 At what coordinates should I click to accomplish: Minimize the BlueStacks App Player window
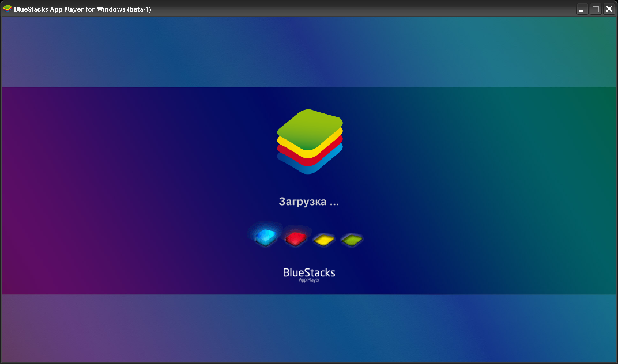pos(582,9)
